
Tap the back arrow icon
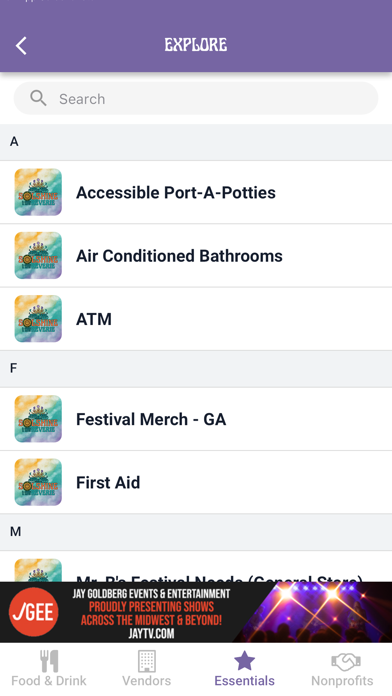21,45
